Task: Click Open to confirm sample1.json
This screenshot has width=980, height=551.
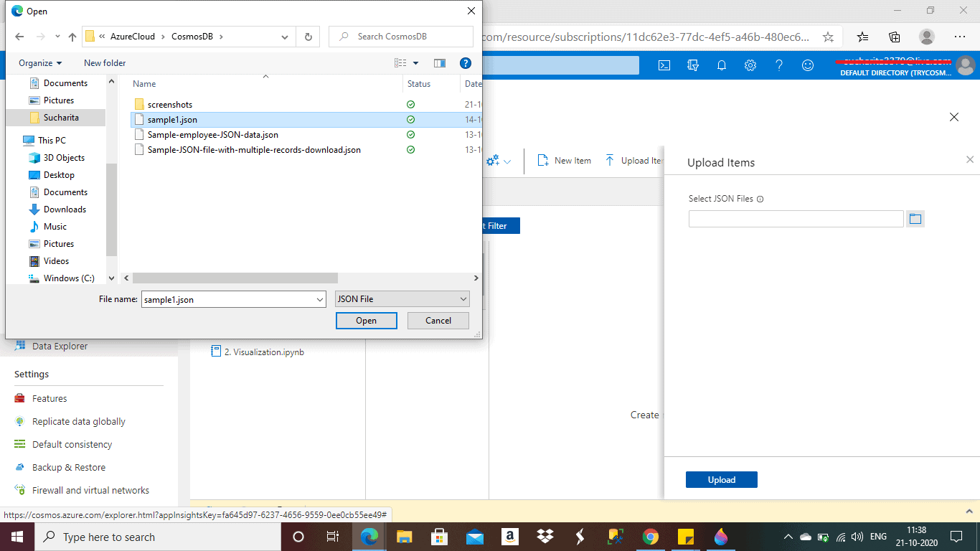Action: point(366,321)
